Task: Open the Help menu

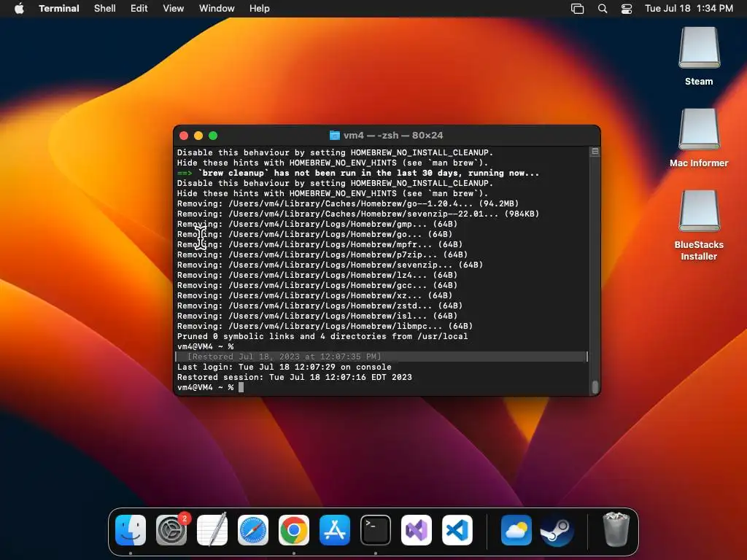Action: coord(260,8)
